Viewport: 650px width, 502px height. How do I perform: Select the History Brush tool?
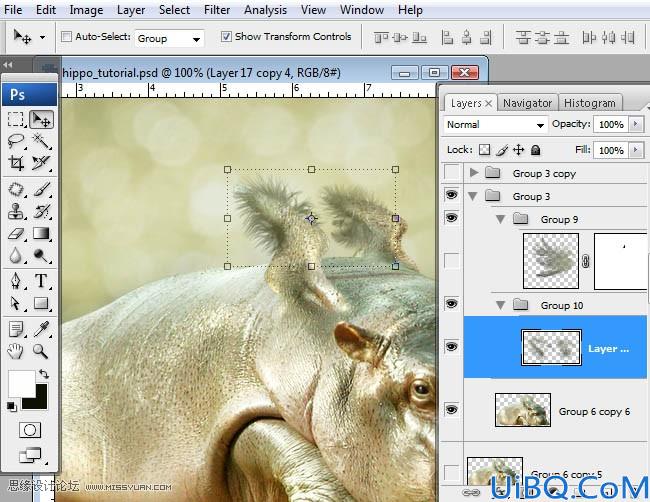coord(41,211)
